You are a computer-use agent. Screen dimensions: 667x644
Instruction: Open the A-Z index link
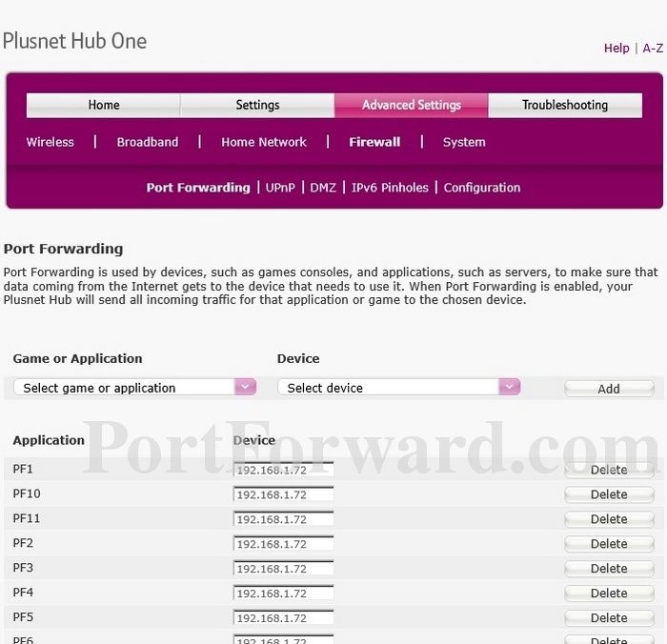pyautogui.click(x=653, y=48)
